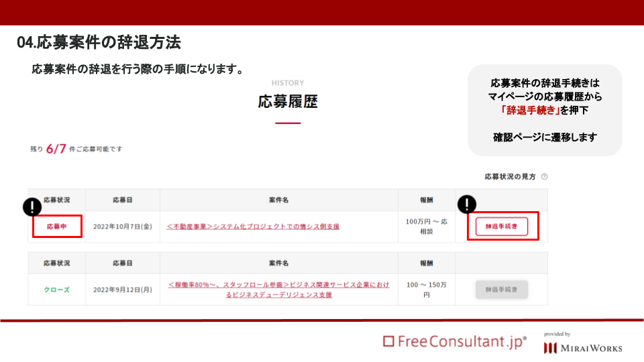The image size is (644, 362).
Task: Click the active red 辞退手続き button
Action: tap(502, 227)
